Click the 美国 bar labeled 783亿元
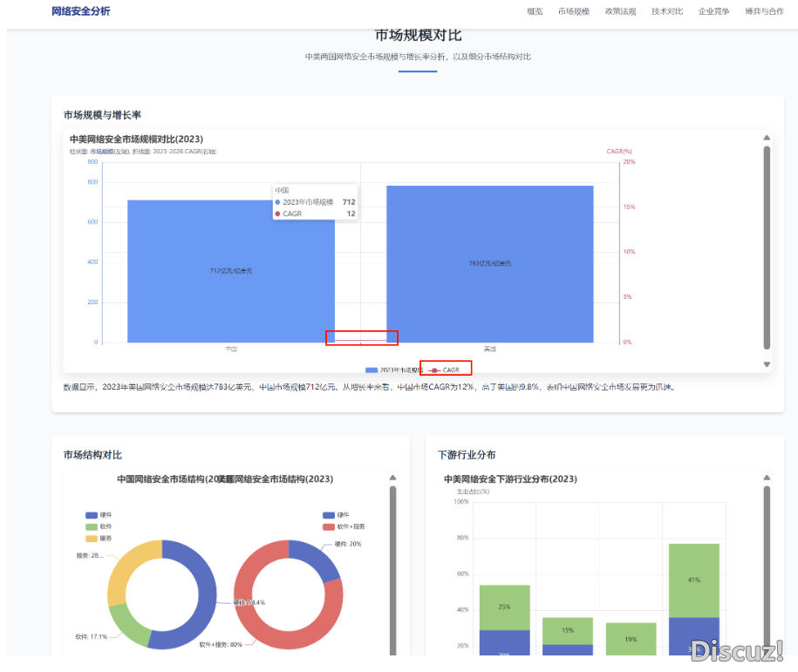Screen dimensions: 798x672 489,263
